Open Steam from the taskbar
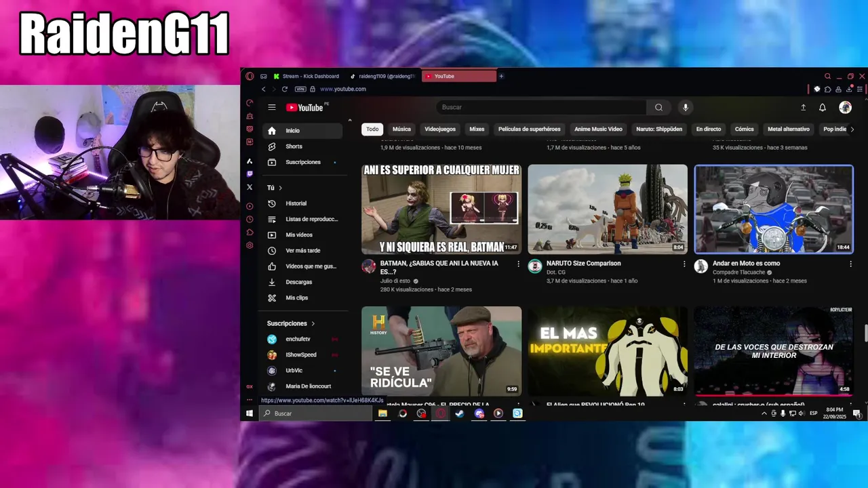Screen dimensions: 868x488 [460, 413]
